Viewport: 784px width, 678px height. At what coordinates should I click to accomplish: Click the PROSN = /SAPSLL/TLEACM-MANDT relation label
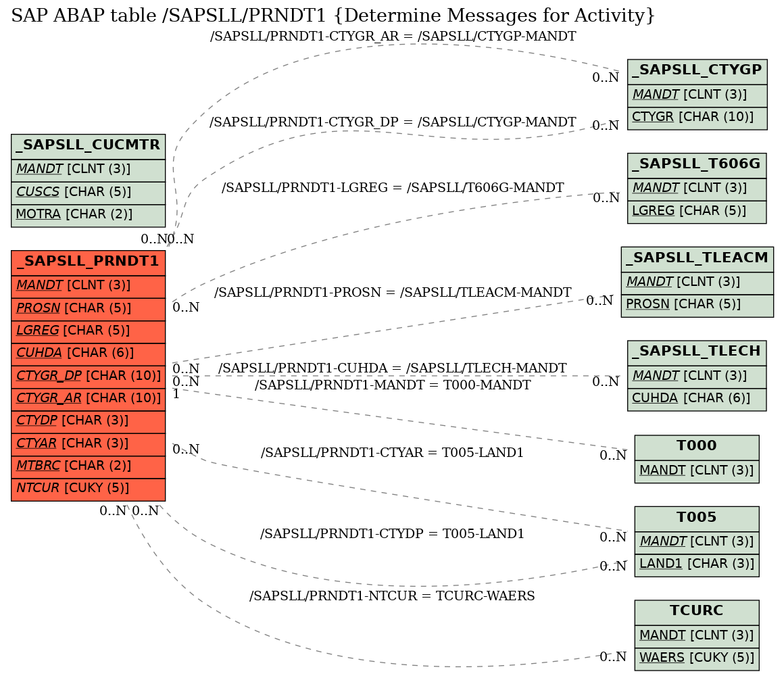tap(393, 292)
